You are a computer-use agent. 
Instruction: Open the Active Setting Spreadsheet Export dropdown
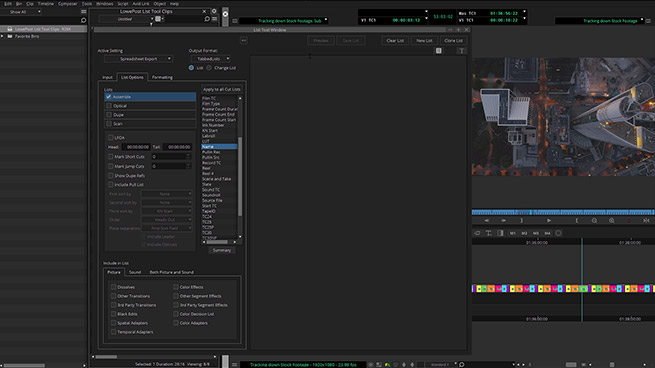tap(139, 59)
